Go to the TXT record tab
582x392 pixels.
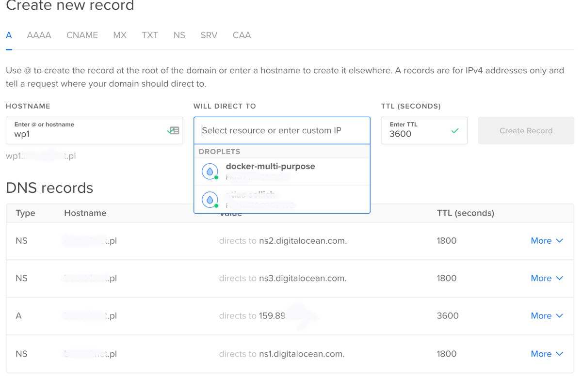click(x=150, y=35)
